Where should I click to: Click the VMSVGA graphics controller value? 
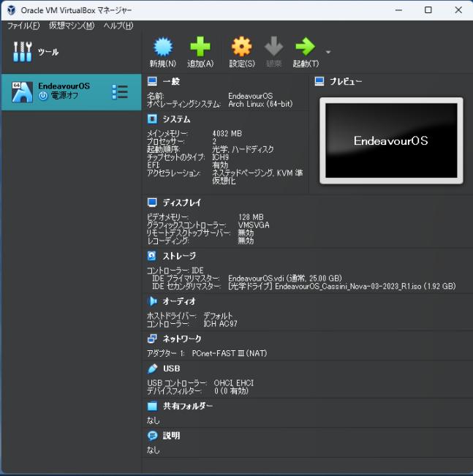pyautogui.click(x=254, y=225)
